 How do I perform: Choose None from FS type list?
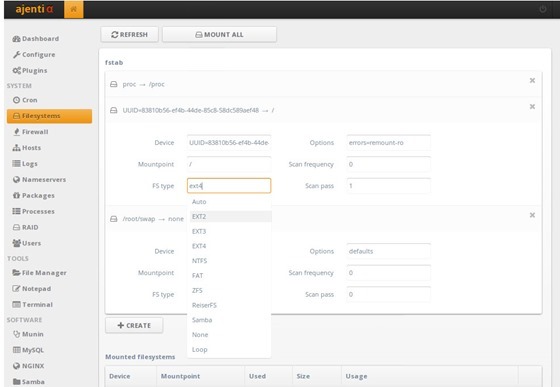229,335
